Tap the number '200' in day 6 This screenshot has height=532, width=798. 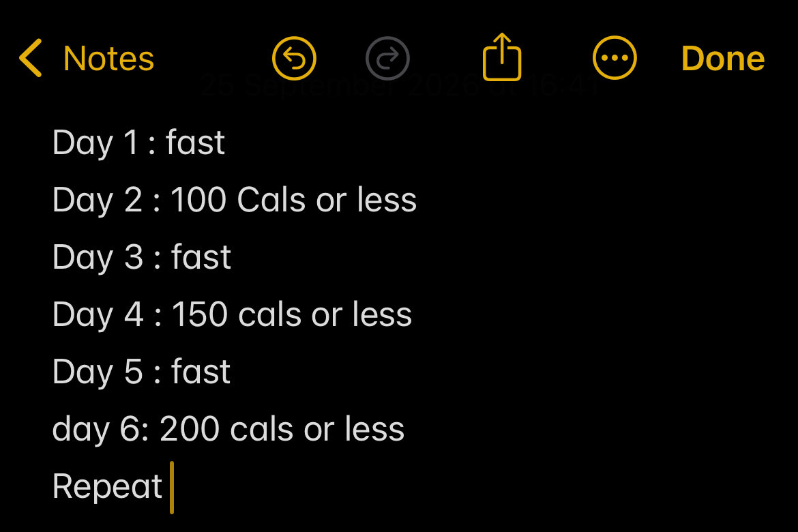tap(190, 429)
